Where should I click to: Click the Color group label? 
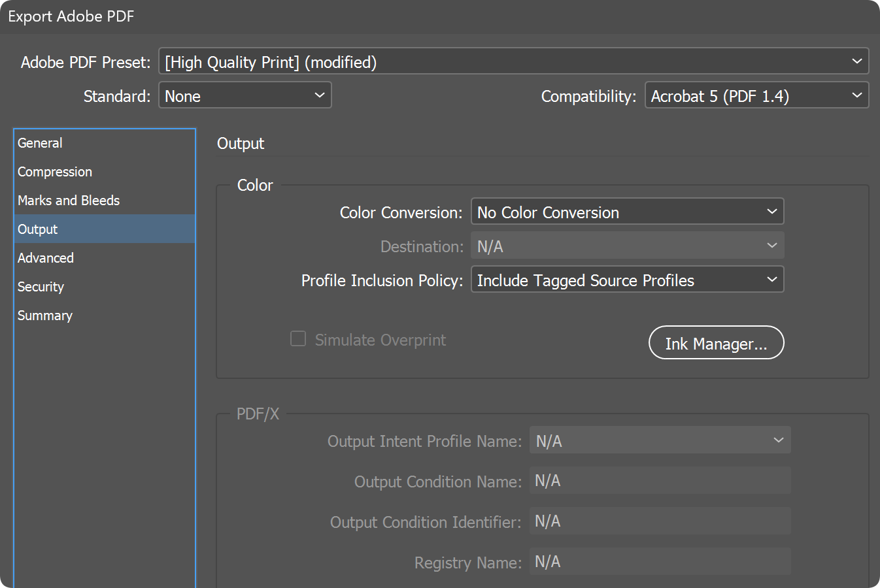click(255, 186)
